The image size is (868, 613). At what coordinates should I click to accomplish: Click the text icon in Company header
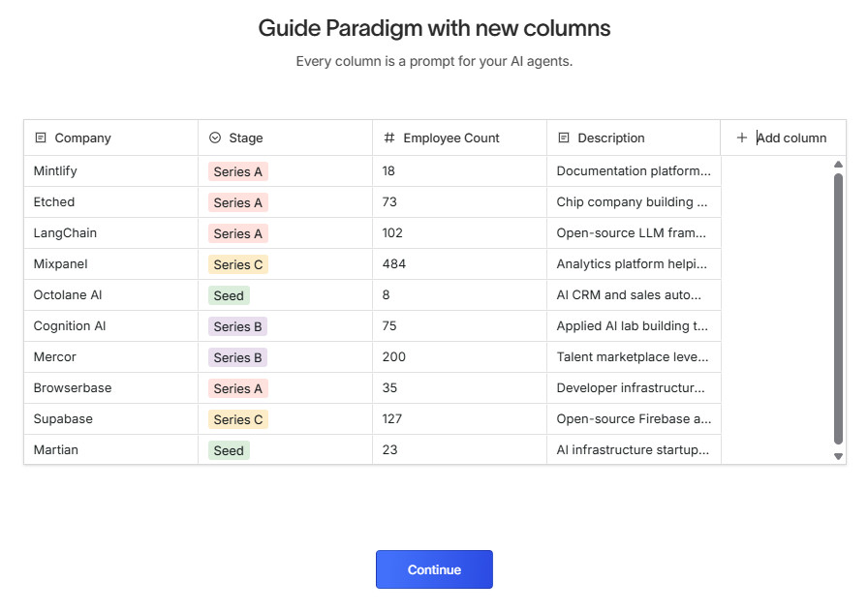(41, 138)
